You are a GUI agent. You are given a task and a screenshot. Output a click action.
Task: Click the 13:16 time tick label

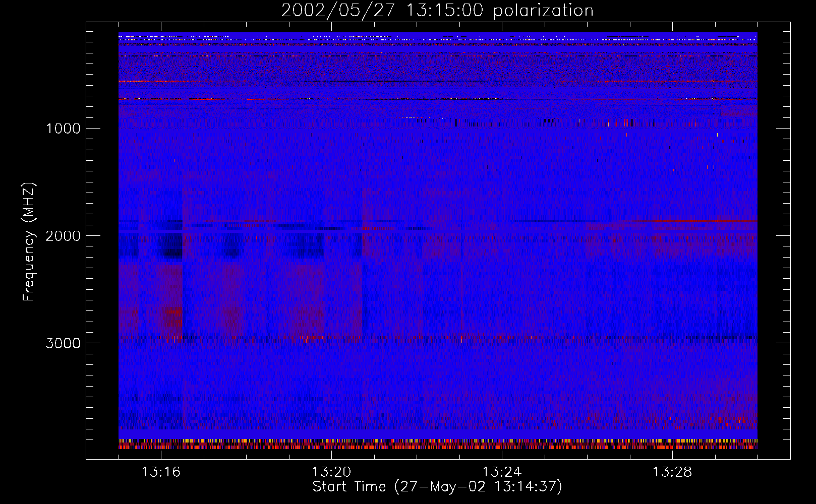[161, 472]
